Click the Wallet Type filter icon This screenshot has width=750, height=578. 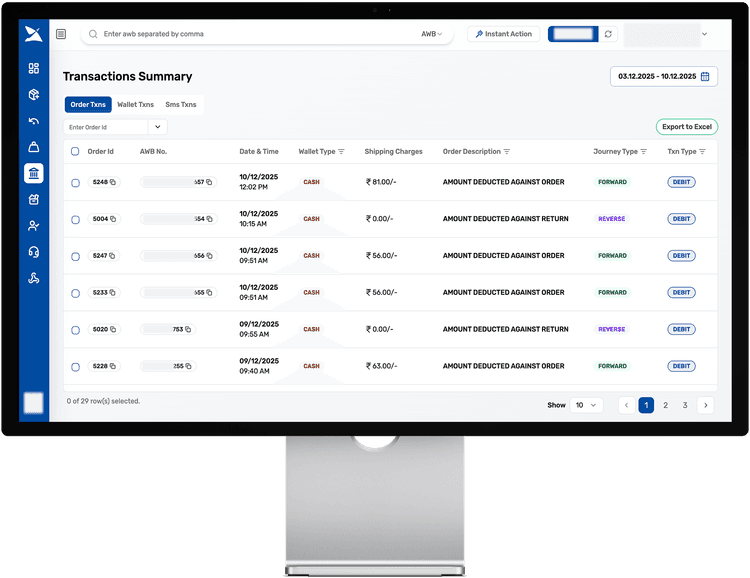341,152
